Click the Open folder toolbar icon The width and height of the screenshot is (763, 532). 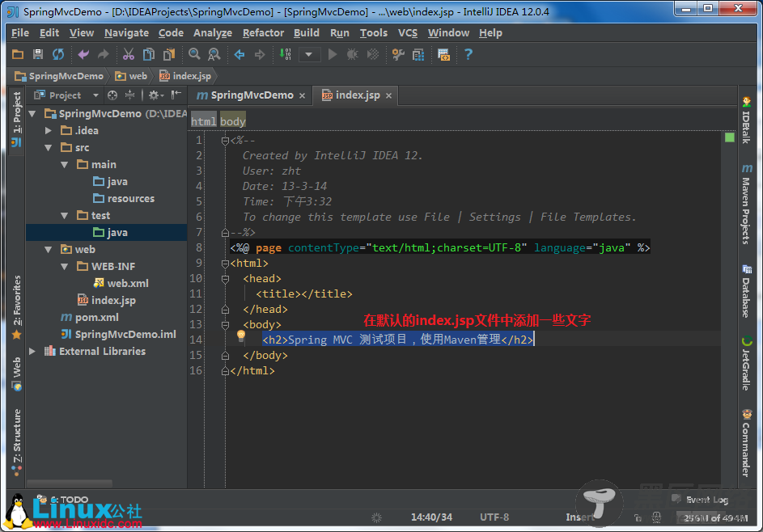click(18, 54)
